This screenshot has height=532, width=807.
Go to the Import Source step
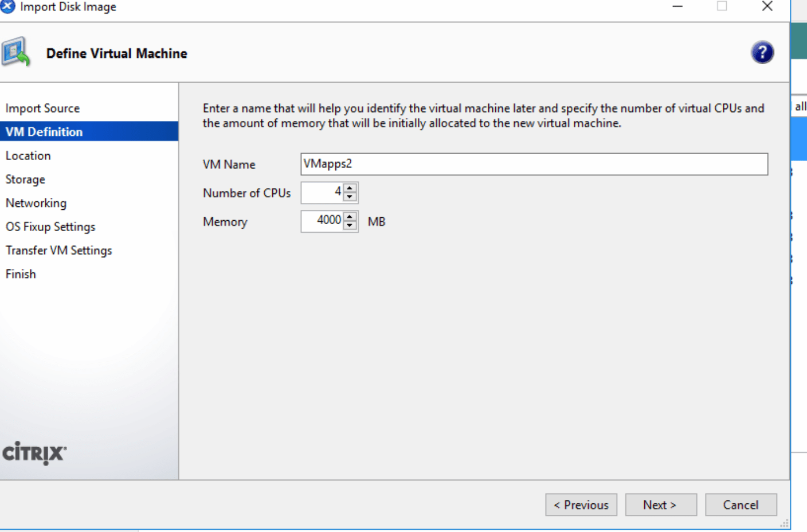coord(42,108)
